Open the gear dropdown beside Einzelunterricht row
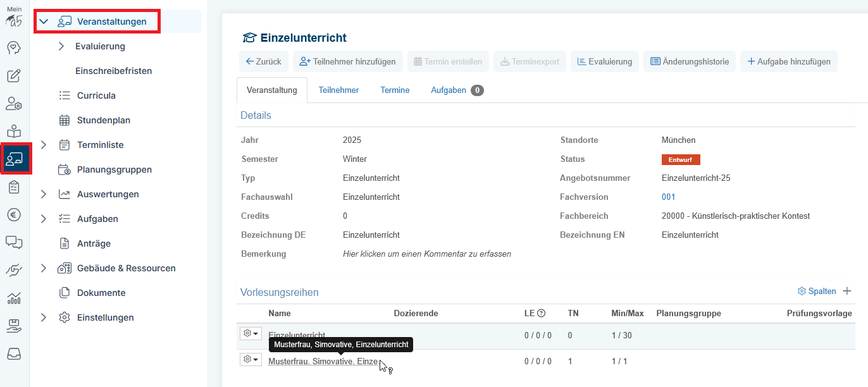Viewport: 868px width, 387px height. coord(251,333)
